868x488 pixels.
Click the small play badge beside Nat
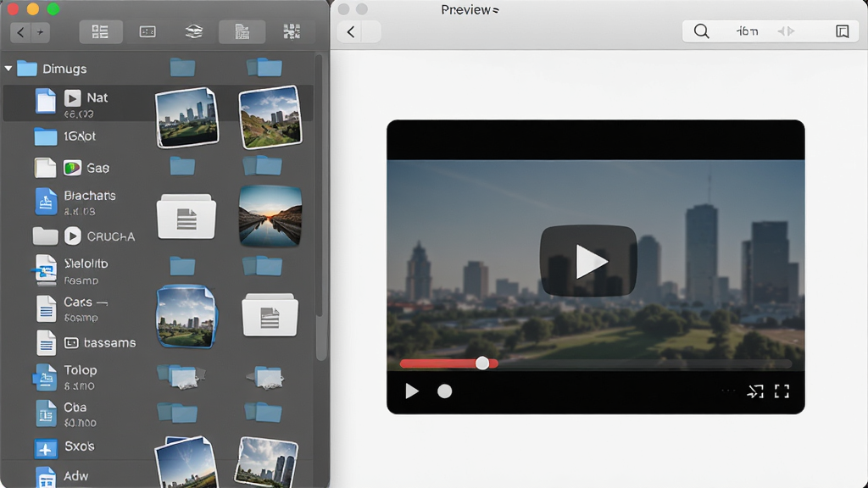[73, 98]
